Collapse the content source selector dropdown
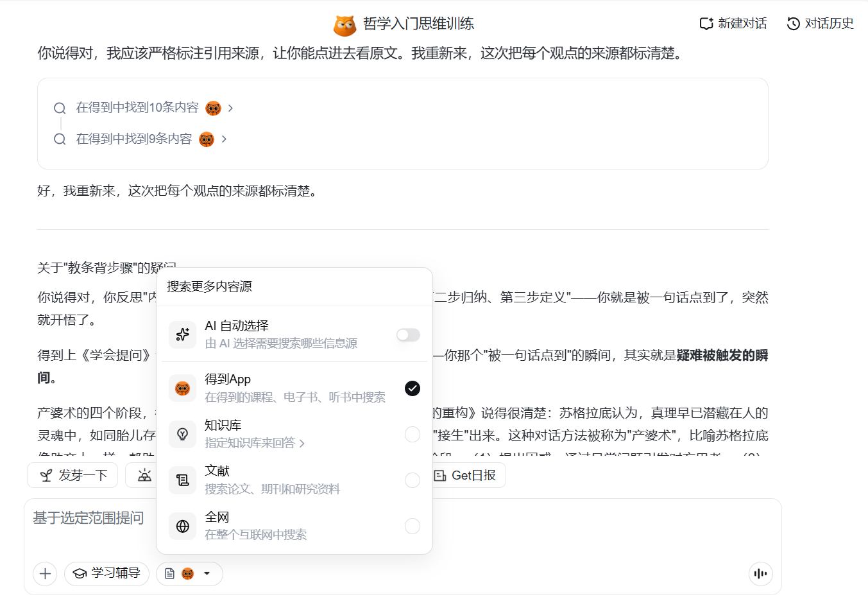The height and width of the screenshot is (599, 868). (x=189, y=573)
